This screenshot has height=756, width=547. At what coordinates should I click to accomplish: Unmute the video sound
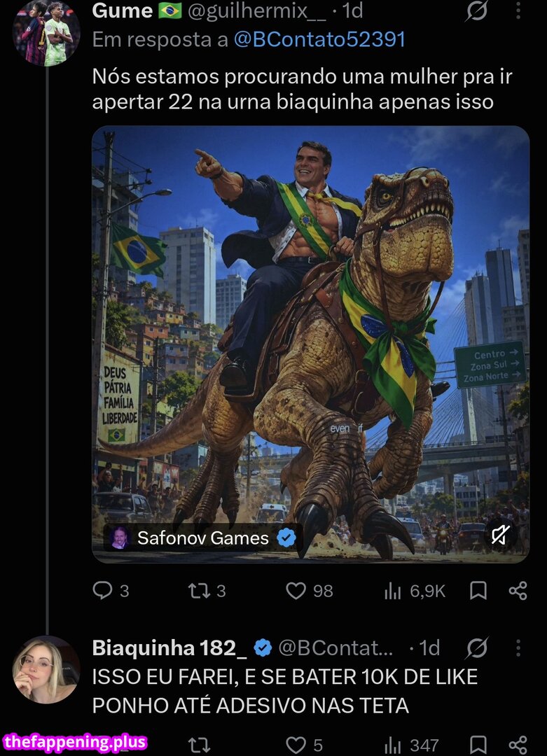tap(500, 535)
